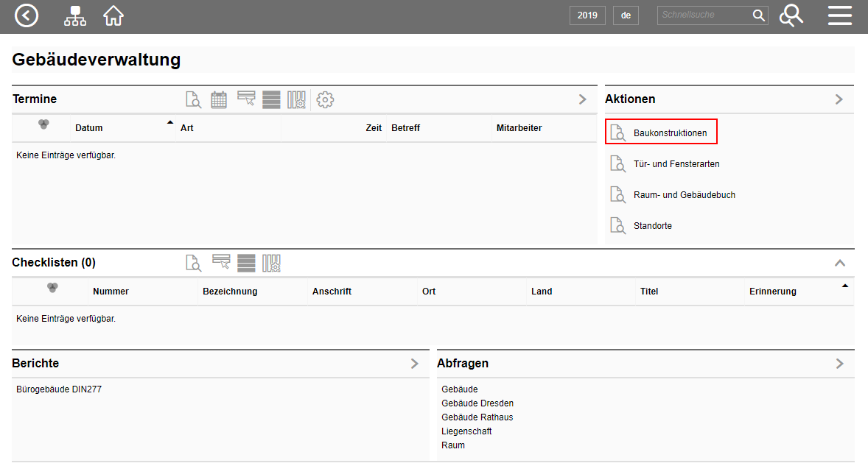
Task: Click the back arrow icon in header
Action: point(27,15)
